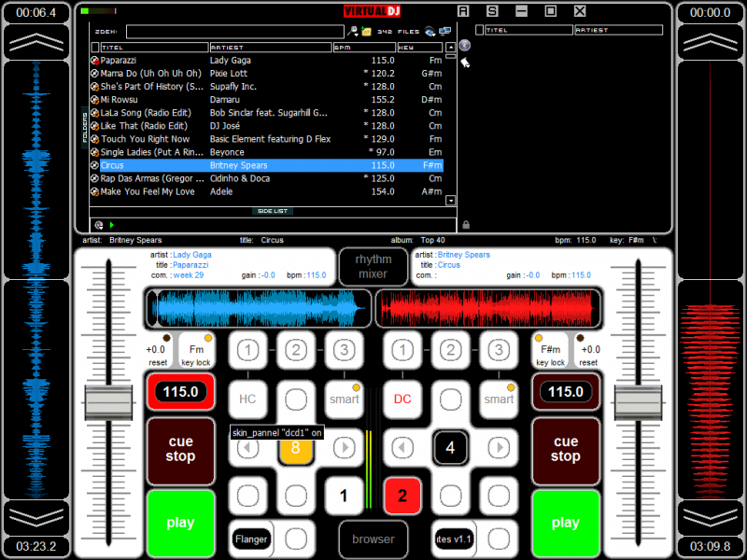
Task: Click checkbox left of sidelist TITEL header
Action: [480, 30]
